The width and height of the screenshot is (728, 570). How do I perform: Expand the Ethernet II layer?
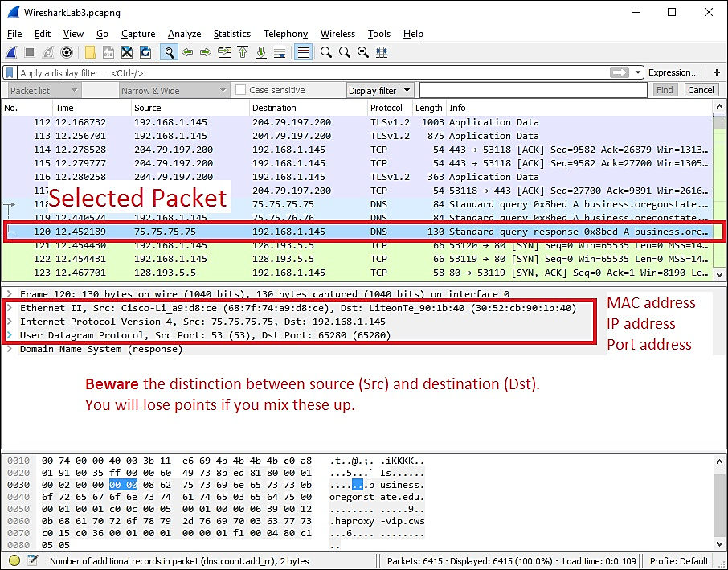click(x=9, y=308)
